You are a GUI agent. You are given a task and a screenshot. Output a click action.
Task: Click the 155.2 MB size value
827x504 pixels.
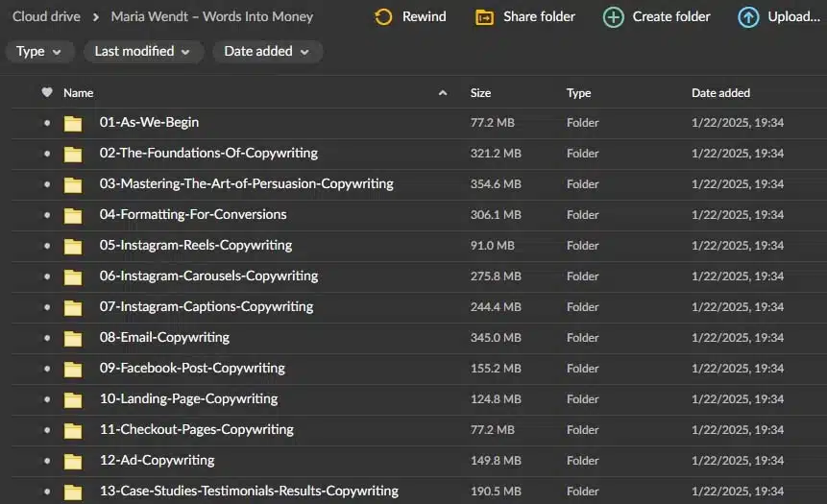coord(496,369)
